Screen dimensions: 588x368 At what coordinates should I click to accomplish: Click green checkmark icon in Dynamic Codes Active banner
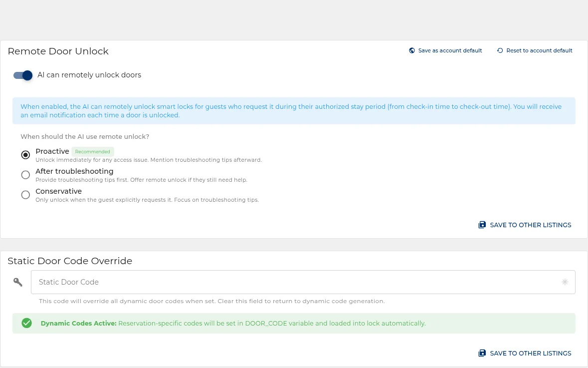pyautogui.click(x=26, y=323)
